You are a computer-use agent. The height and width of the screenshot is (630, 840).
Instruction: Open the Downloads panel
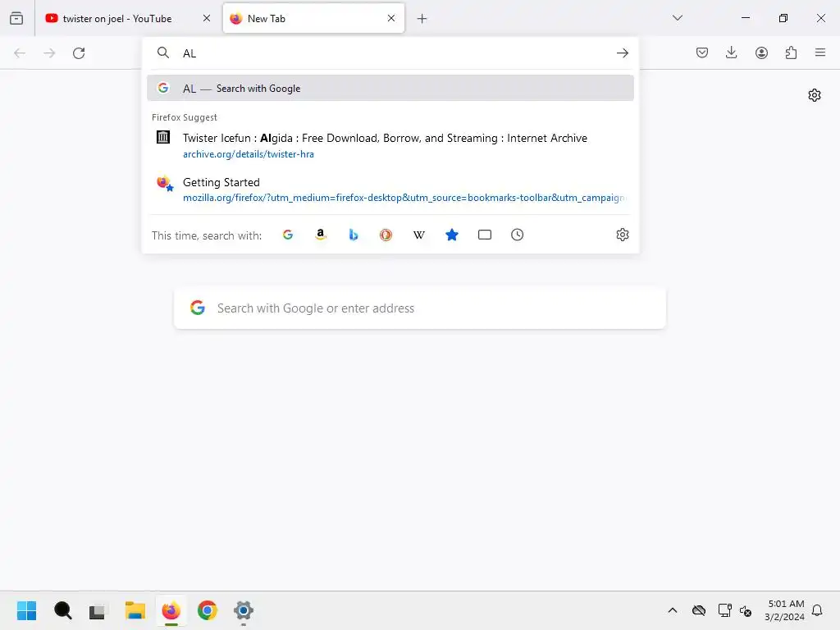731,52
